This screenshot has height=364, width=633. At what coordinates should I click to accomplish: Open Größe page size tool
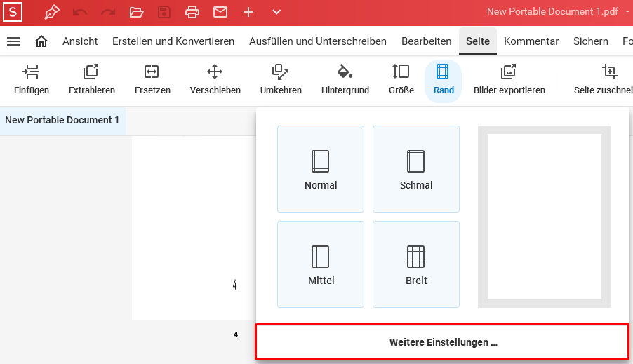[401, 81]
